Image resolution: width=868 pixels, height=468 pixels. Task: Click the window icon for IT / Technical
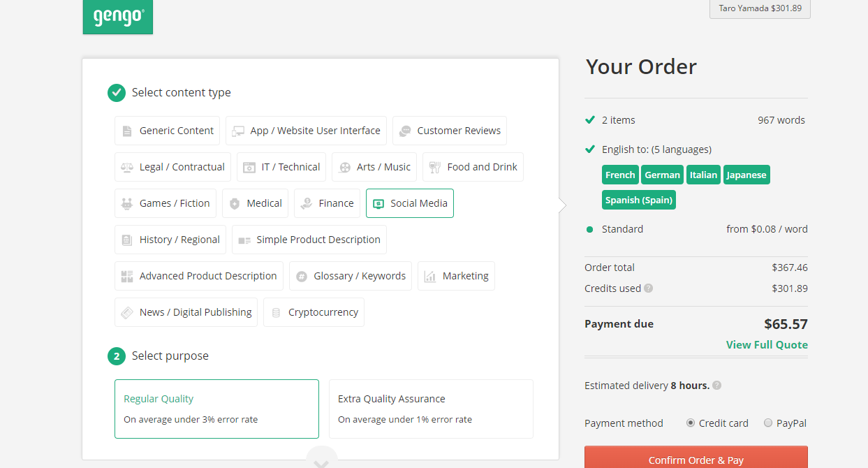point(249,167)
